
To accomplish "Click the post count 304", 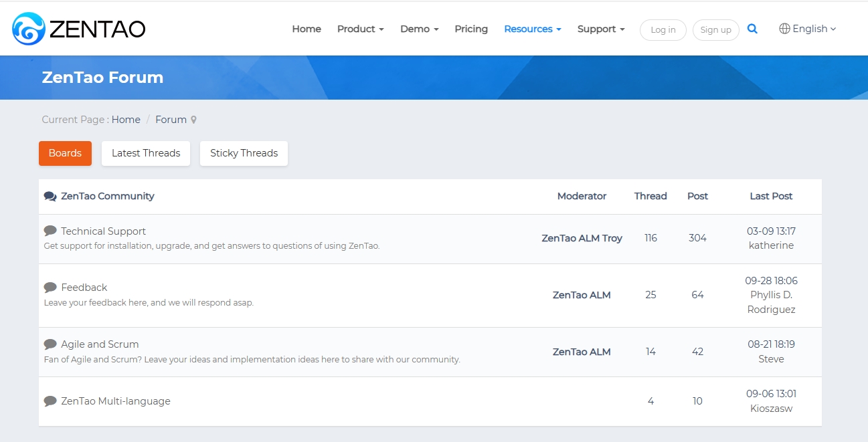I will [697, 238].
